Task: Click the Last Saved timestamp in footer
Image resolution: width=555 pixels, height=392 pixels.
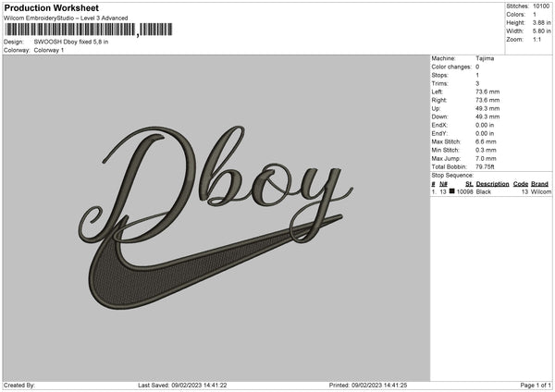Action: coord(182,385)
